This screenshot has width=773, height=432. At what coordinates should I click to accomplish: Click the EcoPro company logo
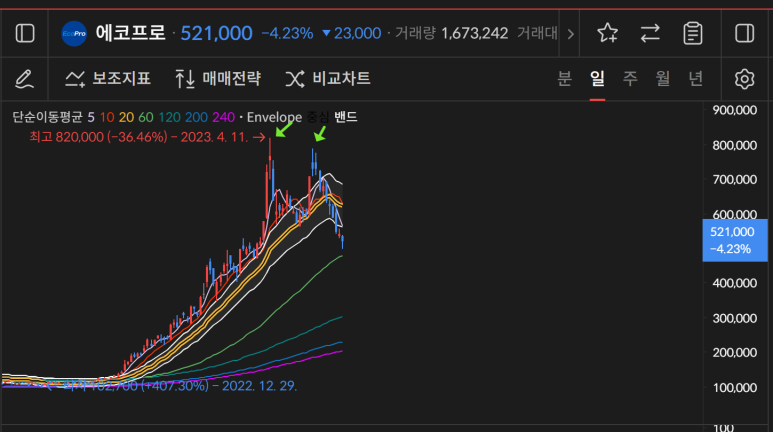[x=74, y=34]
